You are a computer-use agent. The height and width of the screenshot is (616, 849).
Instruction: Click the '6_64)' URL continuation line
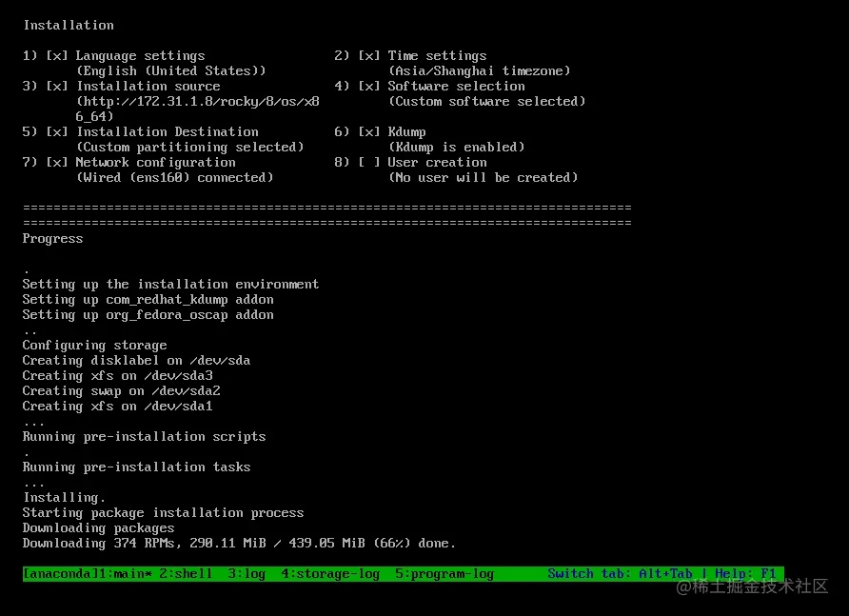coord(95,116)
